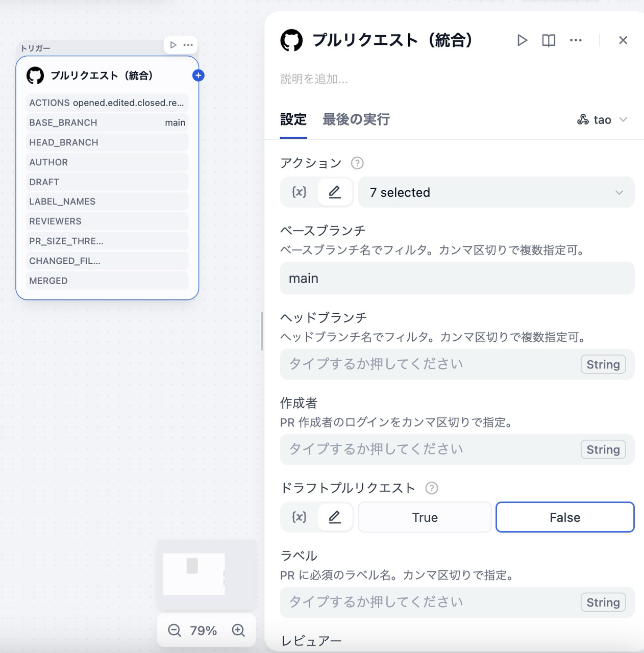This screenshot has width=644, height=653.
Task: Close the settings panel
Action: click(623, 40)
